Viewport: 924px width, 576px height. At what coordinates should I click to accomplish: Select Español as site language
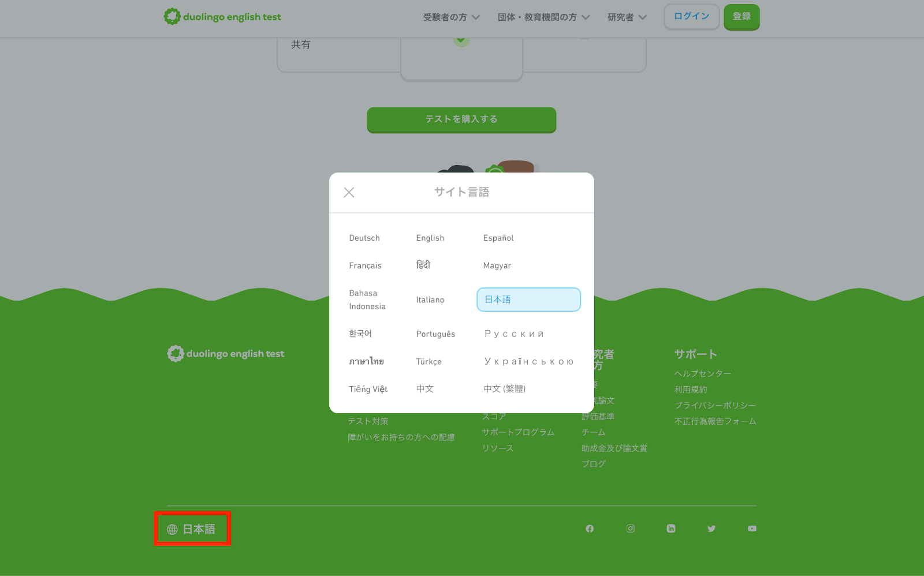click(x=498, y=238)
